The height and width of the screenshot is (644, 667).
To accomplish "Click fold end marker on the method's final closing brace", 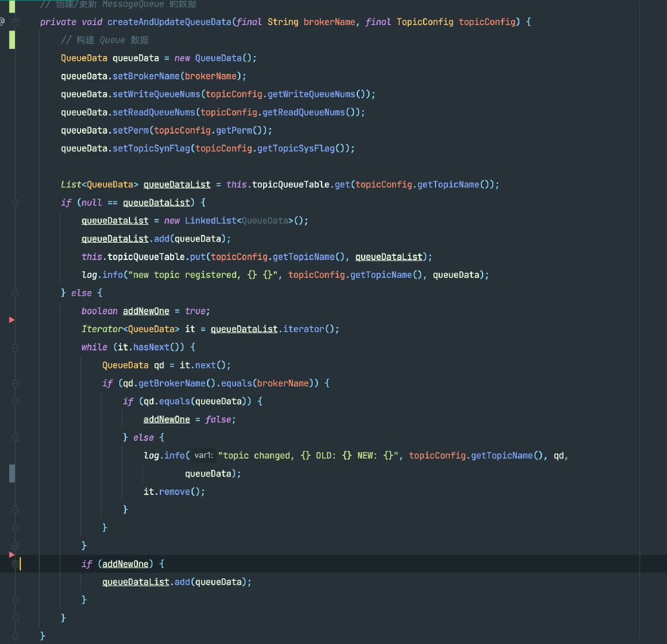I will click(x=16, y=636).
